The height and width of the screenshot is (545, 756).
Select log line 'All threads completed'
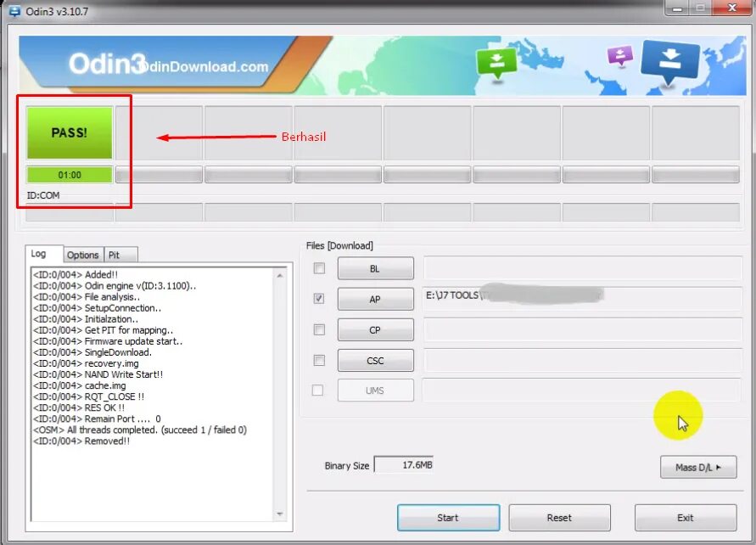[x=140, y=430]
